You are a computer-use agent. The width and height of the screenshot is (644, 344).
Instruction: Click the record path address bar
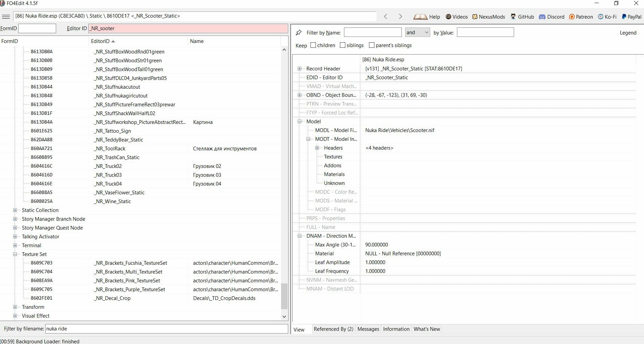(x=195, y=16)
